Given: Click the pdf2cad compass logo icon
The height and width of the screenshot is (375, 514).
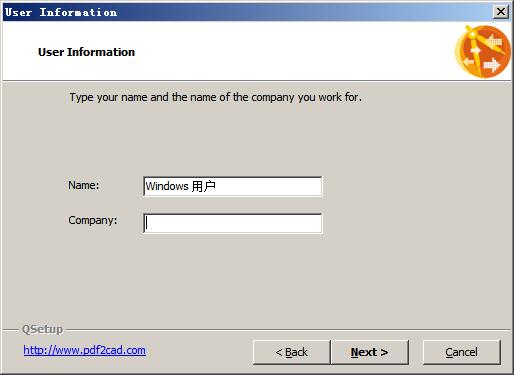Looking at the screenshot, I should [483, 51].
